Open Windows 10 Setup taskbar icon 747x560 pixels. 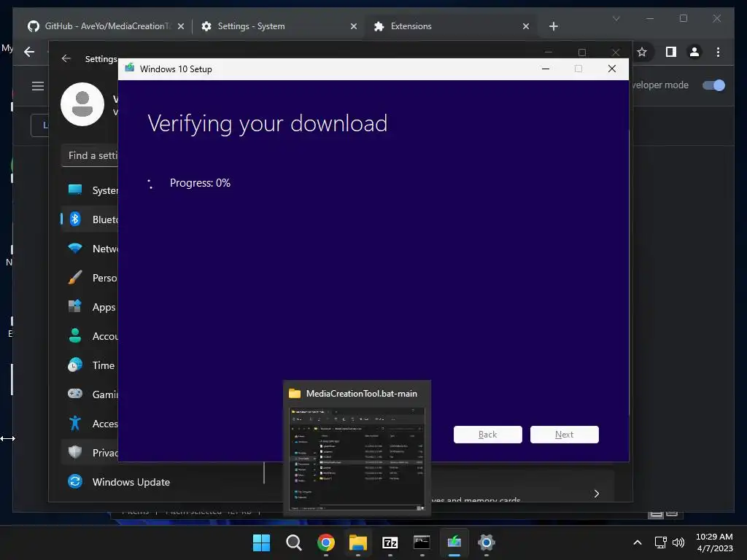point(454,542)
